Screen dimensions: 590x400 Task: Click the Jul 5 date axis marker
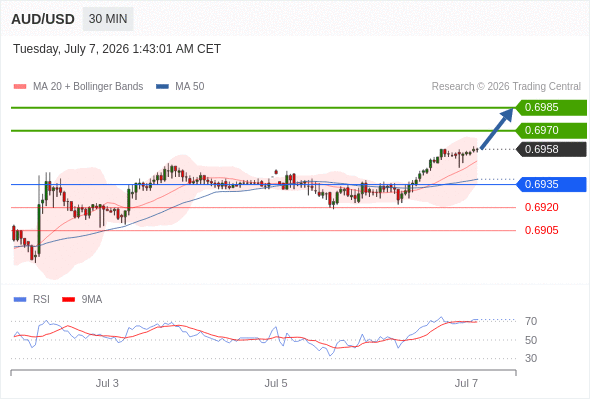tap(276, 383)
